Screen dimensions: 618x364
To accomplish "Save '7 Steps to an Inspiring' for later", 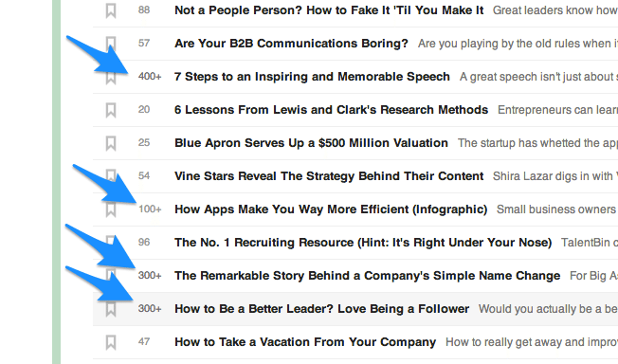I will pos(111,78).
